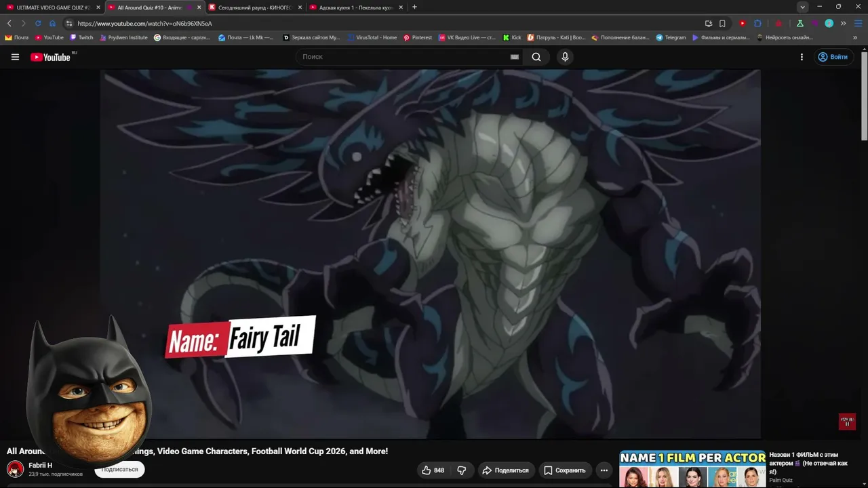
Task: Open the browser home page
Action: click(52, 23)
